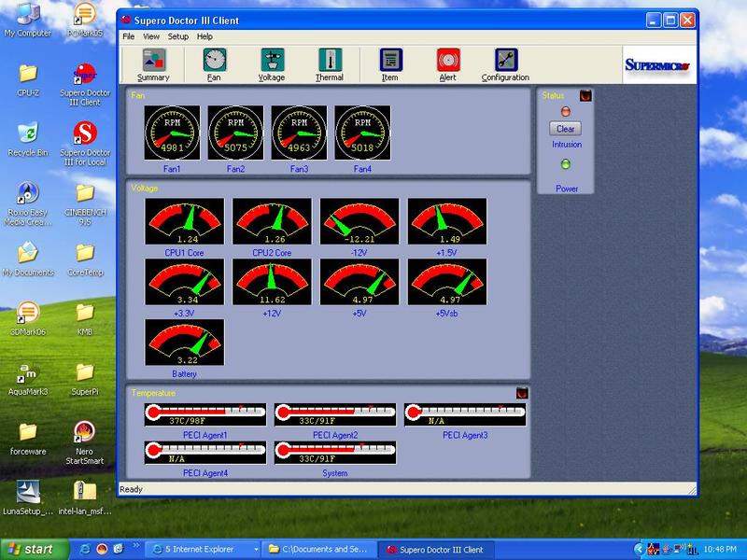
Task: Select the Nero StartSmart shortcut
Action: pos(84,443)
